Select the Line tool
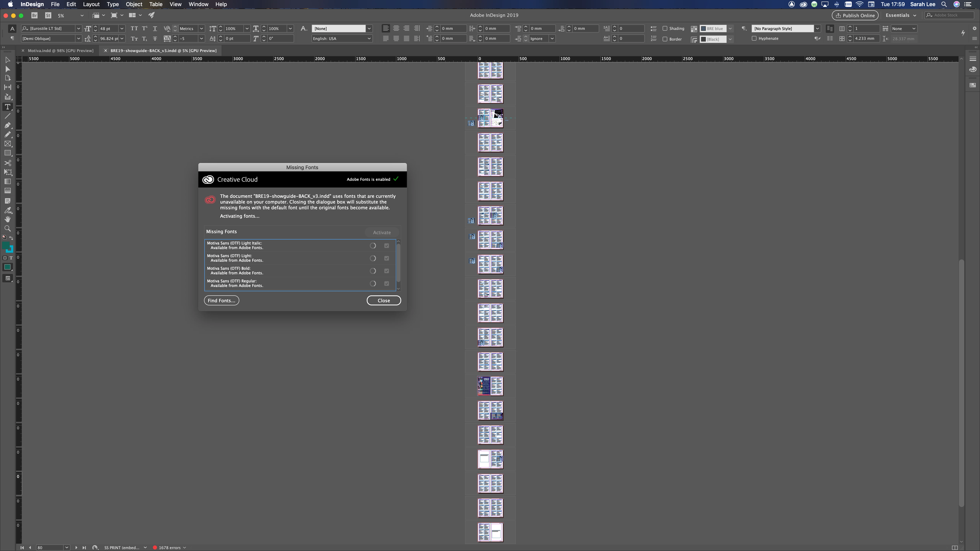 point(8,116)
